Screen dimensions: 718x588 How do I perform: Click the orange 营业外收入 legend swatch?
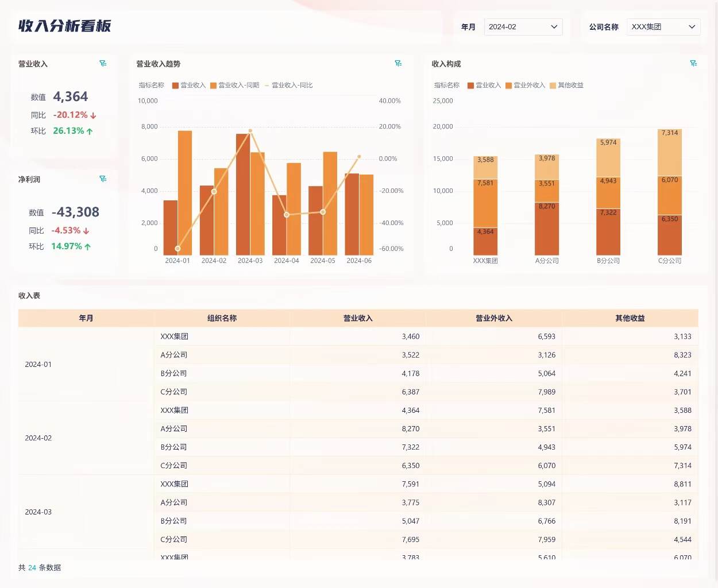click(508, 84)
